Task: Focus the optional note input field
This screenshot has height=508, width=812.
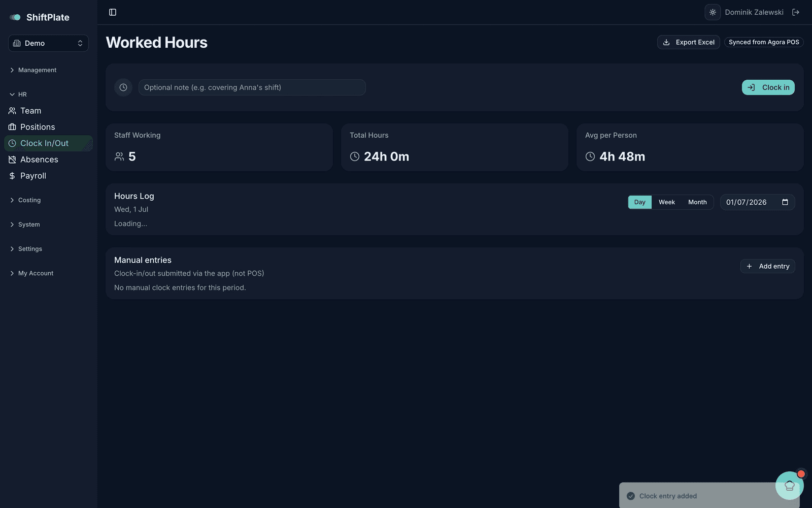Action: click(x=252, y=87)
